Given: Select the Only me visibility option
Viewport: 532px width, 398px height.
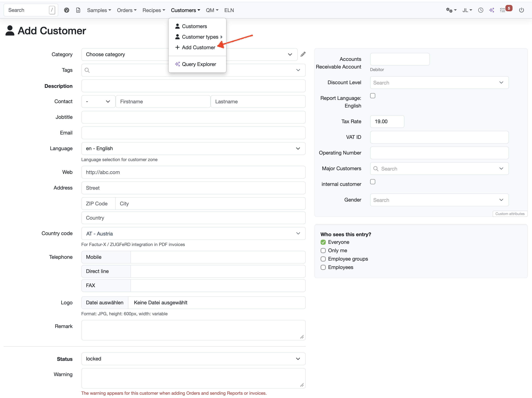Looking at the screenshot, I should click(x=323, y=250).
